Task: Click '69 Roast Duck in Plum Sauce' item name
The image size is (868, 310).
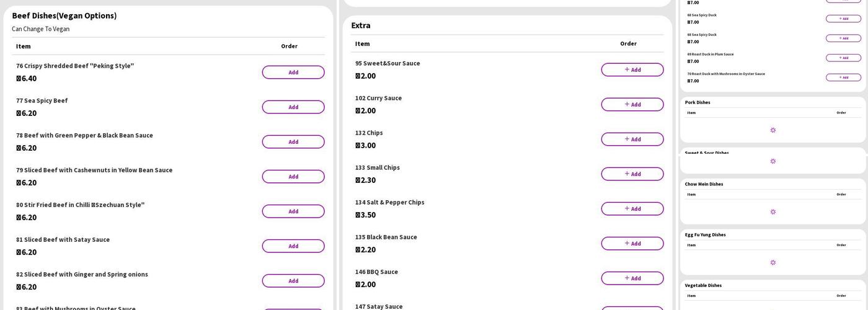Action: point(711,54)
